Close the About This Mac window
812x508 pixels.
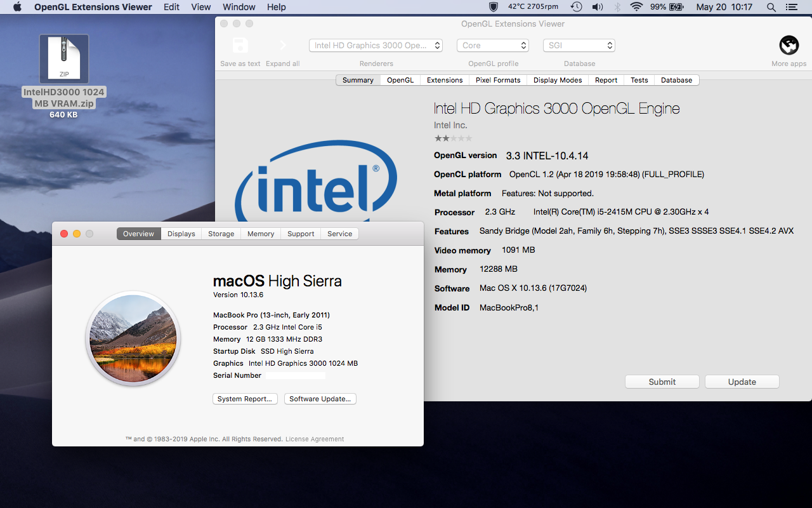(64, 234)
